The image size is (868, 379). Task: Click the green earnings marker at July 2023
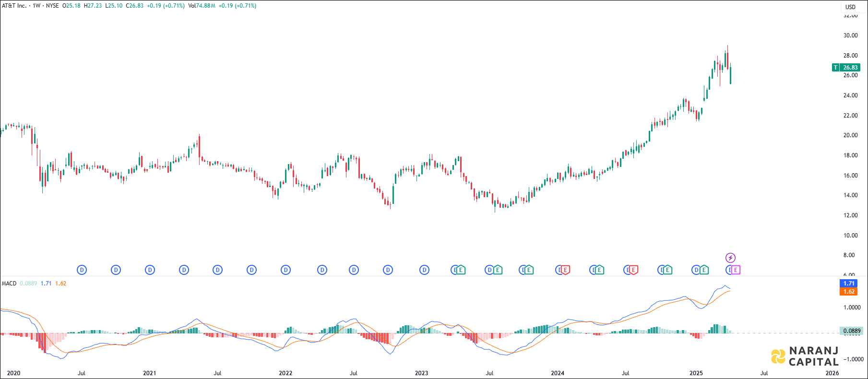coord(498,270)
